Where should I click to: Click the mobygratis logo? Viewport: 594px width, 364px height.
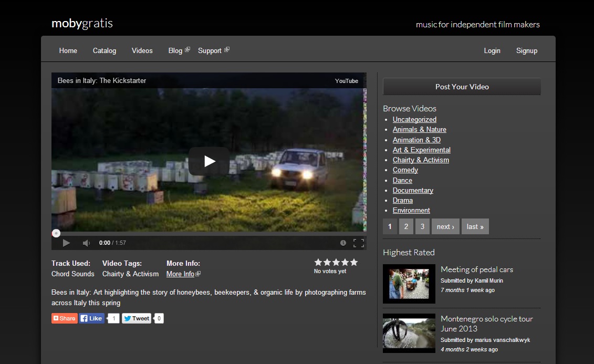(x=82, y=24)
